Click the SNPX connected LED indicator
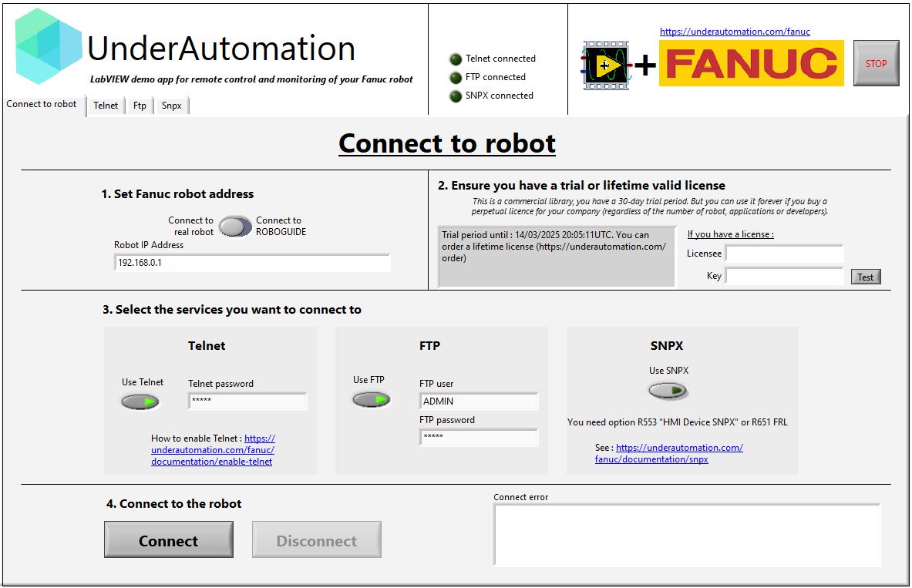Screen dimensions: 912x588 456,96
